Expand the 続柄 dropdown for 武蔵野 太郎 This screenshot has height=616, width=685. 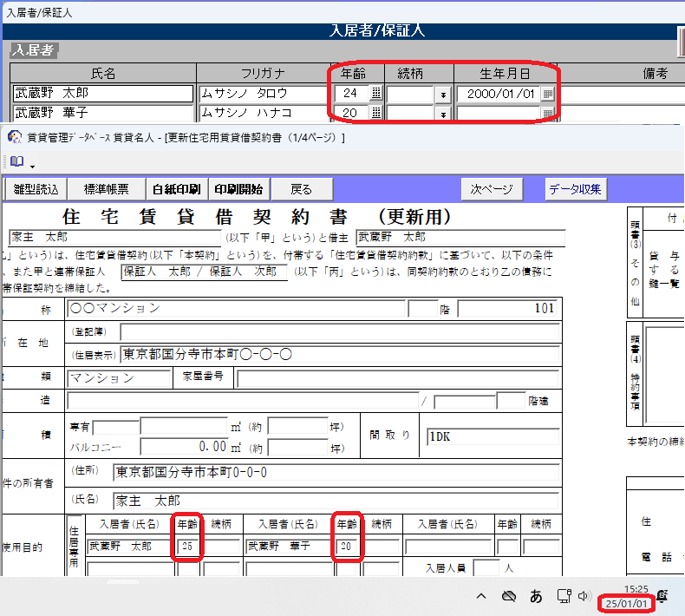(x=443, y=94)
